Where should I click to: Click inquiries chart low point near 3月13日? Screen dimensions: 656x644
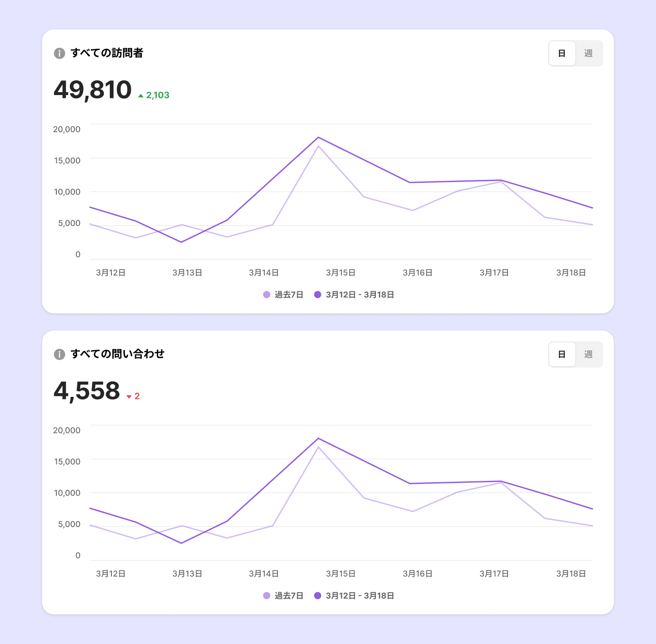click(181, 543)
